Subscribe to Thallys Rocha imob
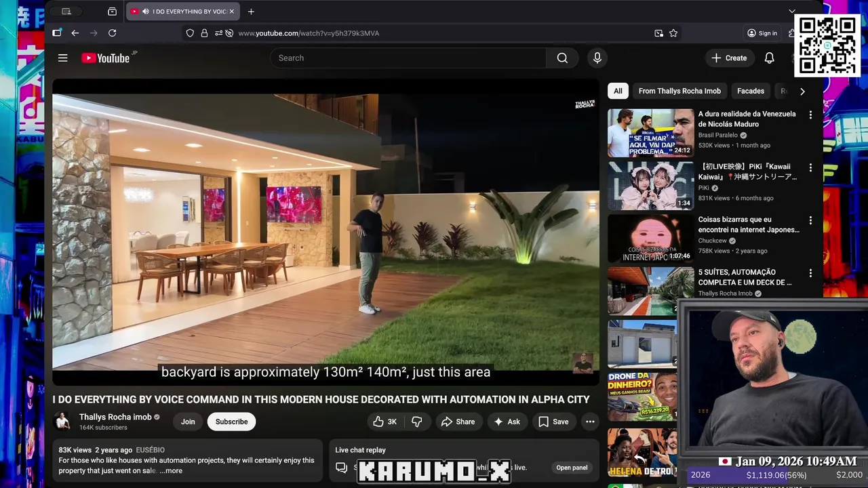Viewport: 868px width, 488px height. click(x=231, y=422)
